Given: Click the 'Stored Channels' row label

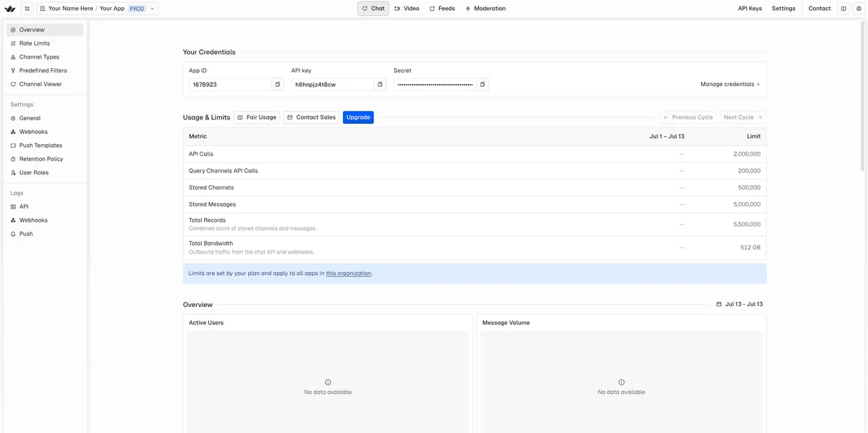Looking at the screenshot, I should coord(211,188).
